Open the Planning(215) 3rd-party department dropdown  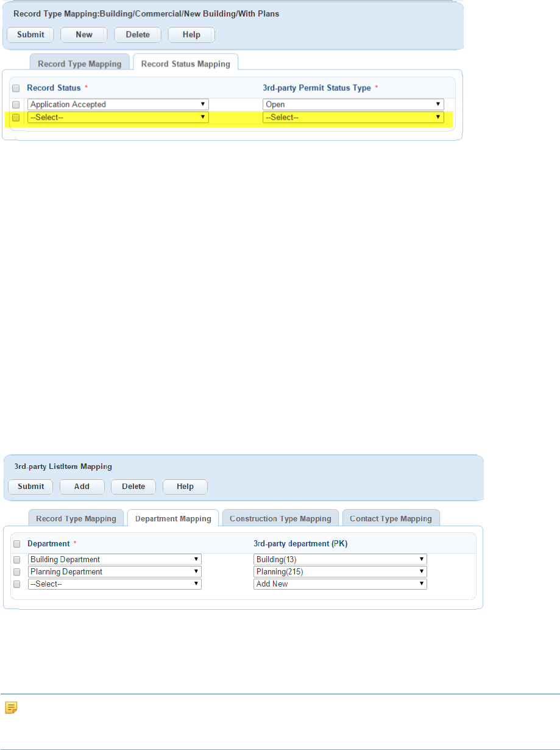click(340, 571)
